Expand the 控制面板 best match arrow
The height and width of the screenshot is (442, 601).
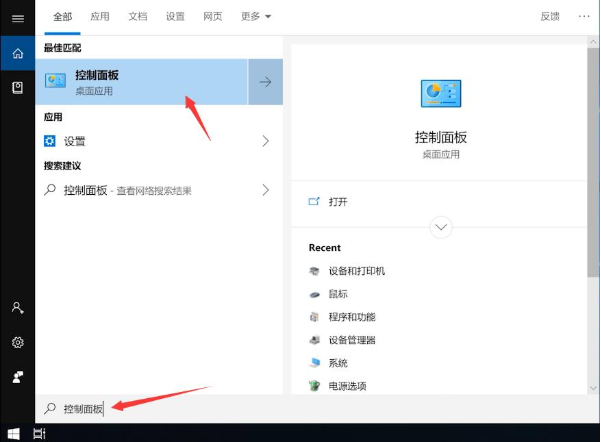265,82
